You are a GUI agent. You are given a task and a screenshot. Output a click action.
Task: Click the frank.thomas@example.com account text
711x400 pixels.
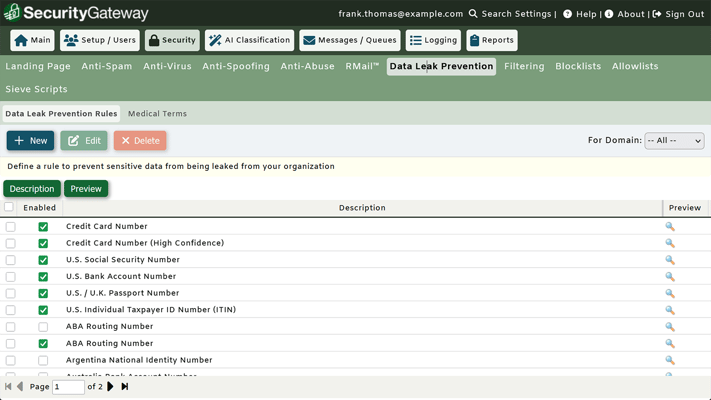pos(401,14)
